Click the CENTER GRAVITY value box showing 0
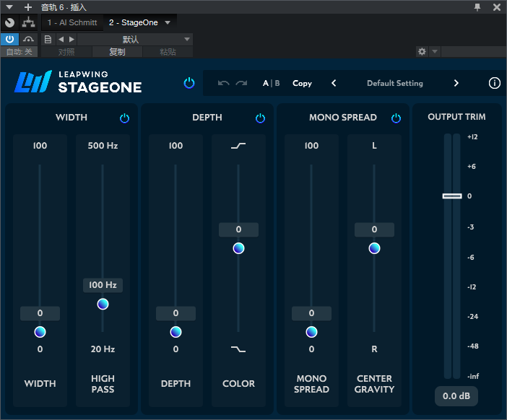The height and width of the screenshot is (420, 507). pyautogui.click(x=374, y=229)
